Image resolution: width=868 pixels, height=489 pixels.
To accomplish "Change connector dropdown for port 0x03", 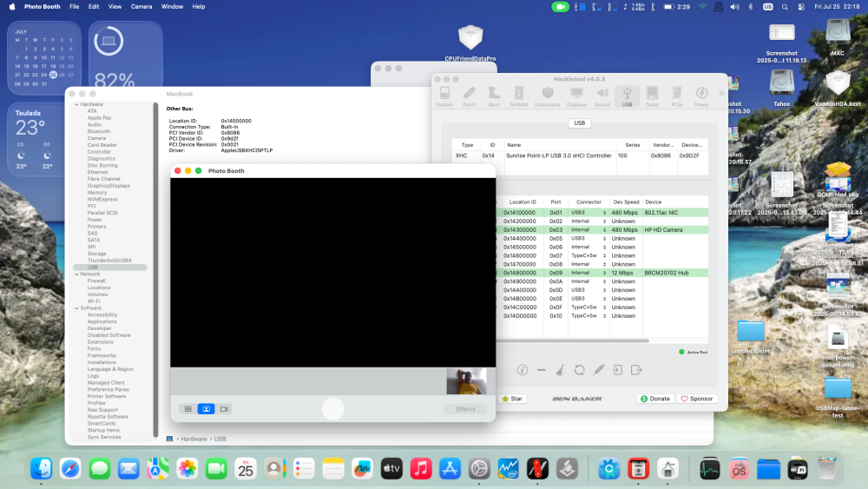I will coord(589,230).
